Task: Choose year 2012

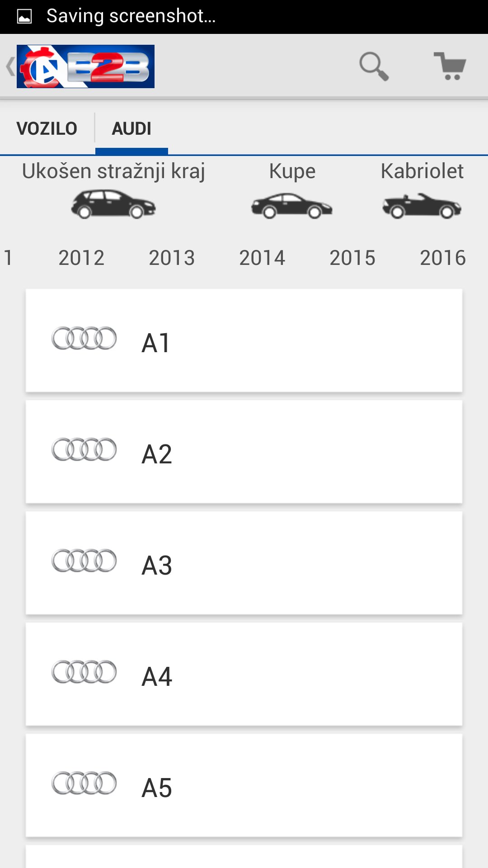Action: point(81,258)
